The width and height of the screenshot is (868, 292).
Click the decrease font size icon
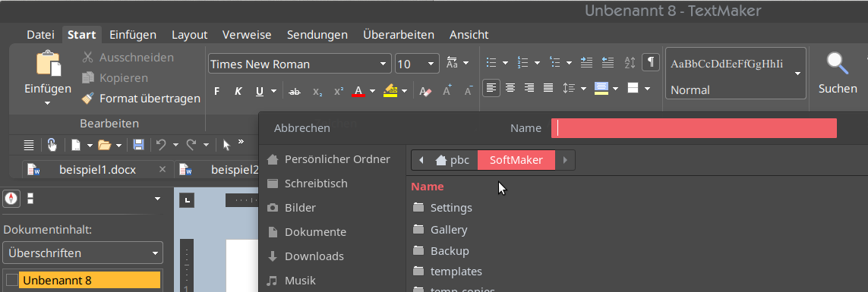[x=469, y=91]
